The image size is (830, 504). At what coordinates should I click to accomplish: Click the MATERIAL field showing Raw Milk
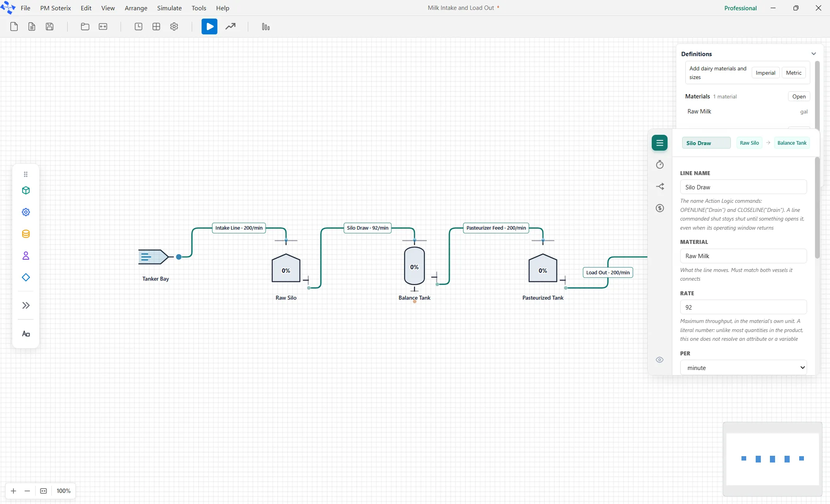click(x=743, y=256)
